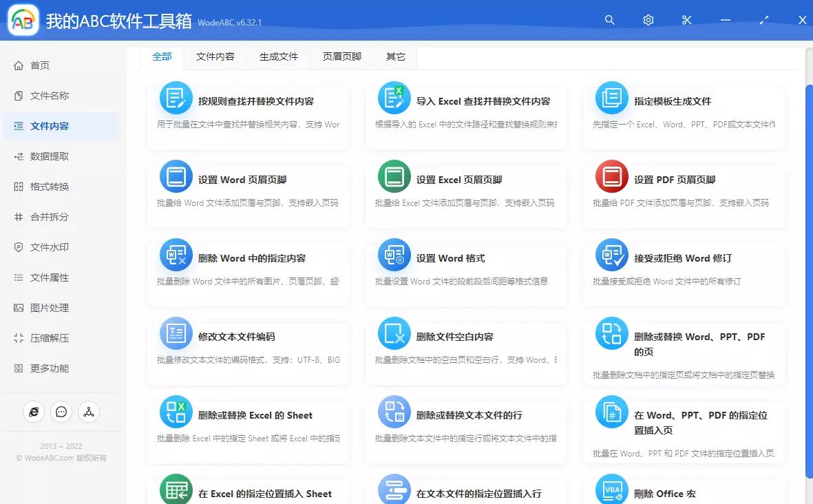Image resolution: width=813 pixels, height=504 pixels.
Task: Switch to the 生成文件 tab
Action: tap(278, 57)
